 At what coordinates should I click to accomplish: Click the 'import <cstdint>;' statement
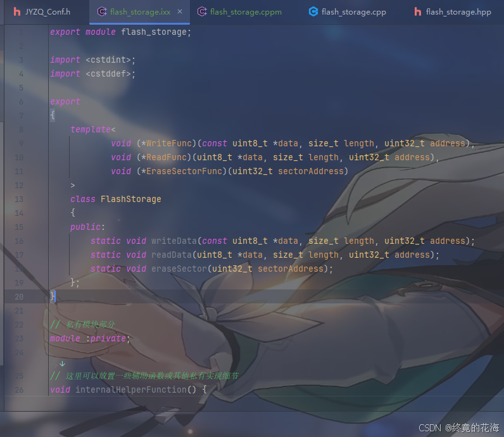pyautogui.click(x=92, y=60)
